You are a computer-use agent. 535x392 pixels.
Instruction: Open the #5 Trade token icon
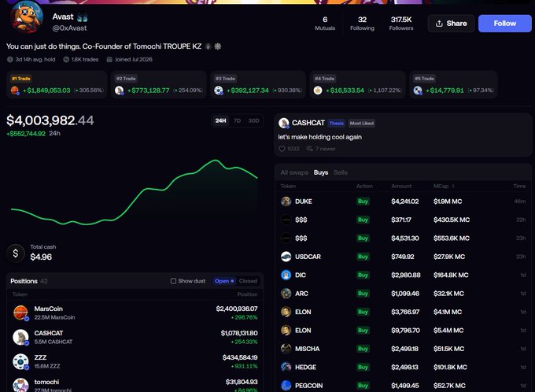(x=418, y=91)
